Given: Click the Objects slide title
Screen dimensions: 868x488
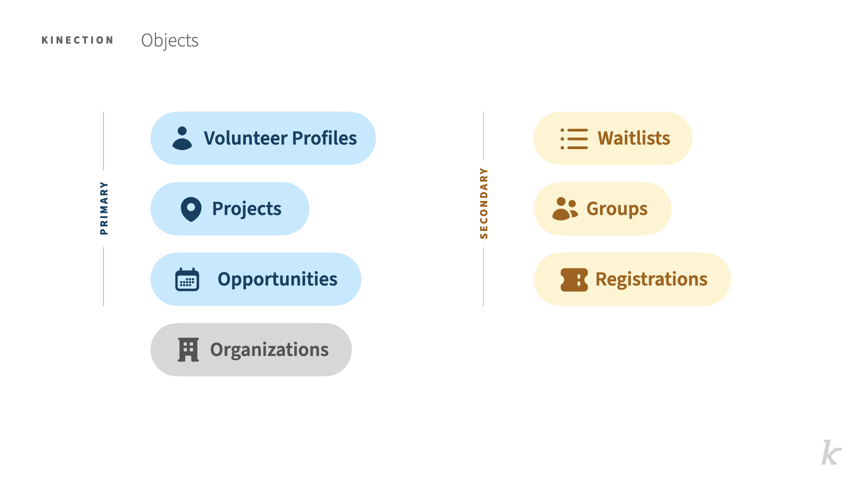Looking at the screenshot, I should point(170,41).
